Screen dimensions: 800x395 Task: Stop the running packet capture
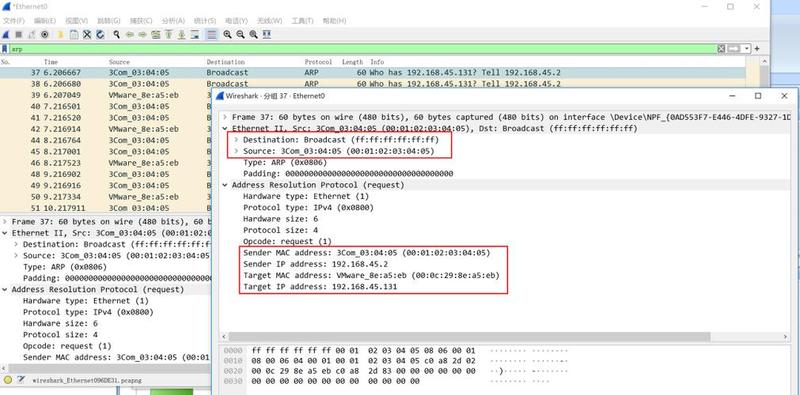point(18,35)
